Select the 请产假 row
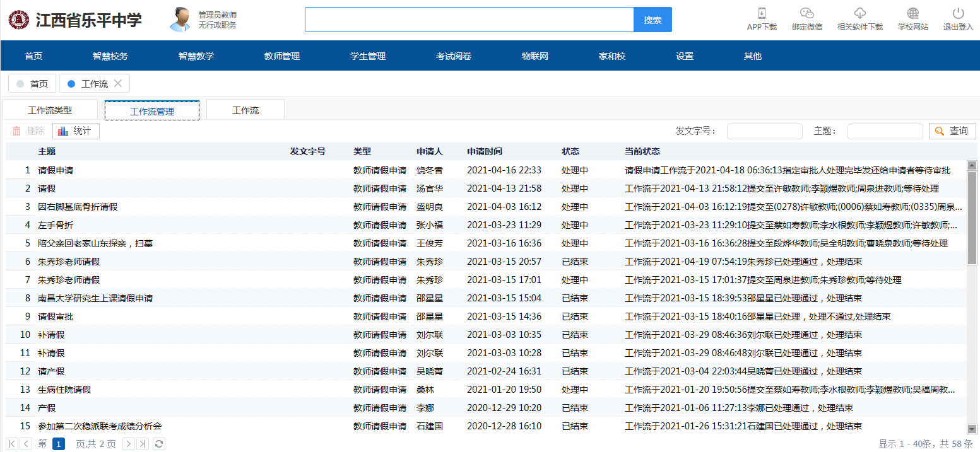This screenshot has width=980, height=452. (486, 371)
